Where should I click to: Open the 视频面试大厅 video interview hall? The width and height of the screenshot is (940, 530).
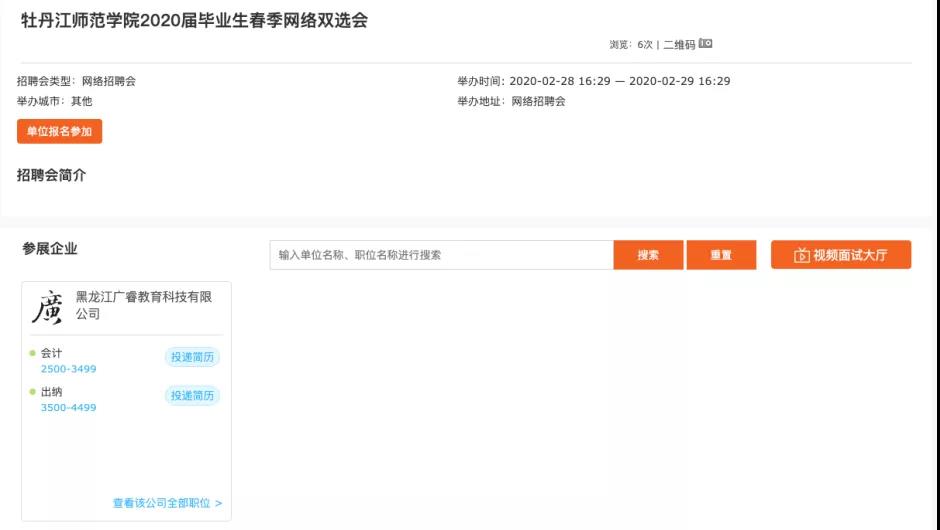click(840, 255)
